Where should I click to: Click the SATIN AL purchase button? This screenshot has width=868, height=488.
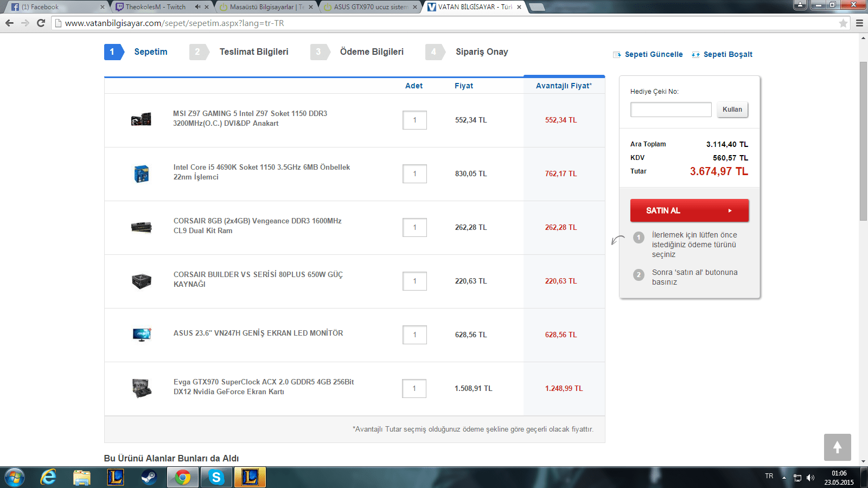point(690,210)
